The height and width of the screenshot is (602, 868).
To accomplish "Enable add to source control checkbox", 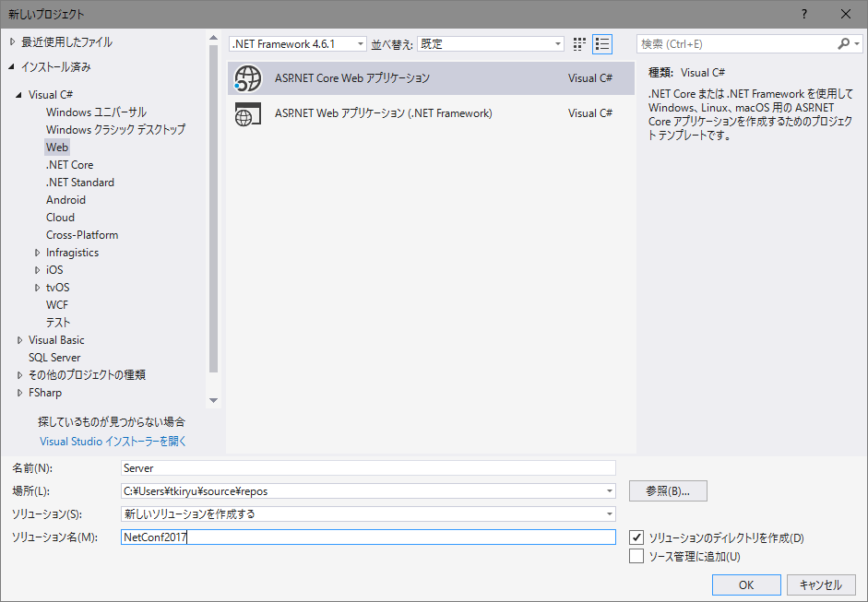I will coord(636,556).
